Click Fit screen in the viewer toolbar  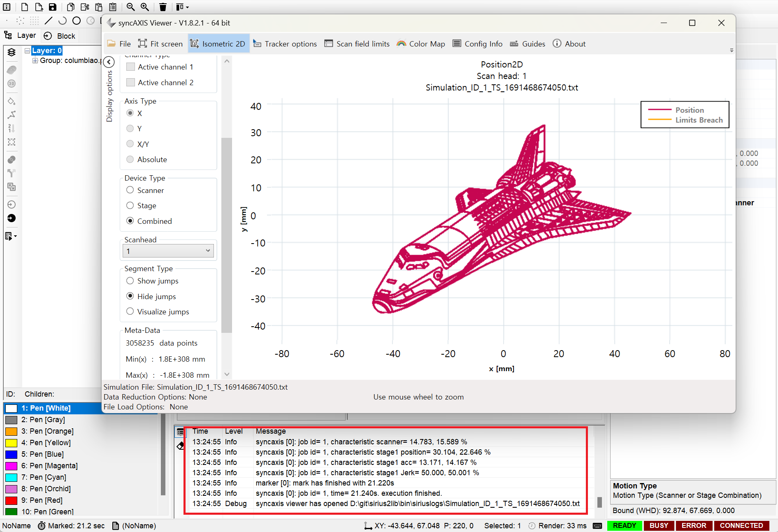coord(160,44)
